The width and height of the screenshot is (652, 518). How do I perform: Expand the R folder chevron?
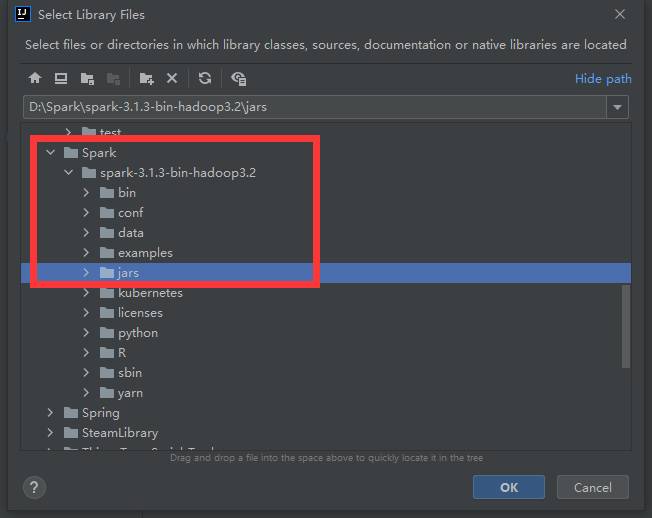click(86, 353)
